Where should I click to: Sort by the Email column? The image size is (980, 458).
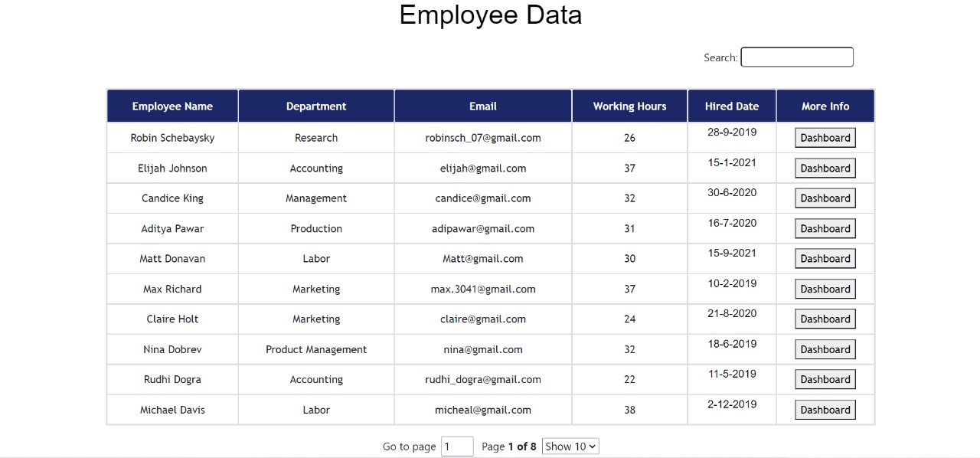(x=482, y=106)
